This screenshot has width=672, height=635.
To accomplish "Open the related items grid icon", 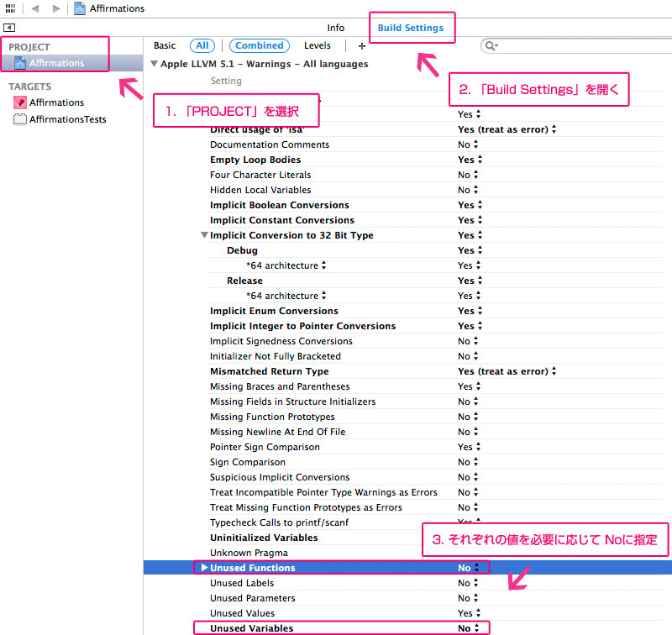I will pos(10,8).
